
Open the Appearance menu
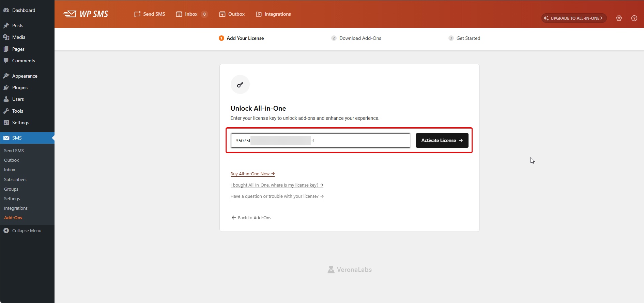point(27,76)
